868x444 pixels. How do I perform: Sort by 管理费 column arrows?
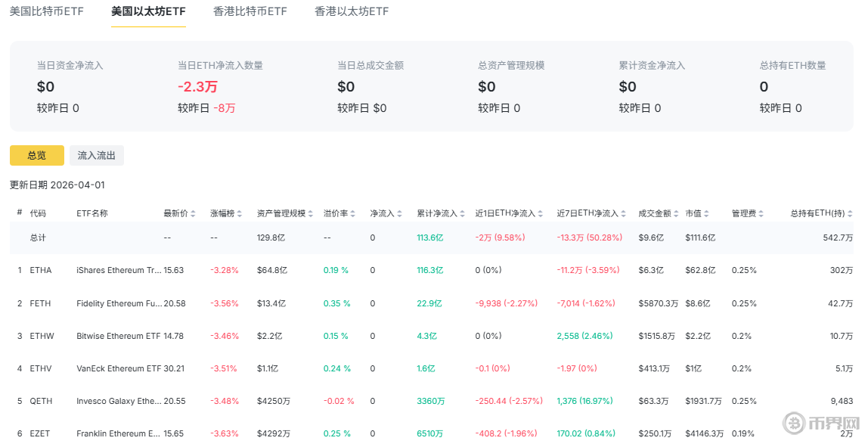pos(761,214)
